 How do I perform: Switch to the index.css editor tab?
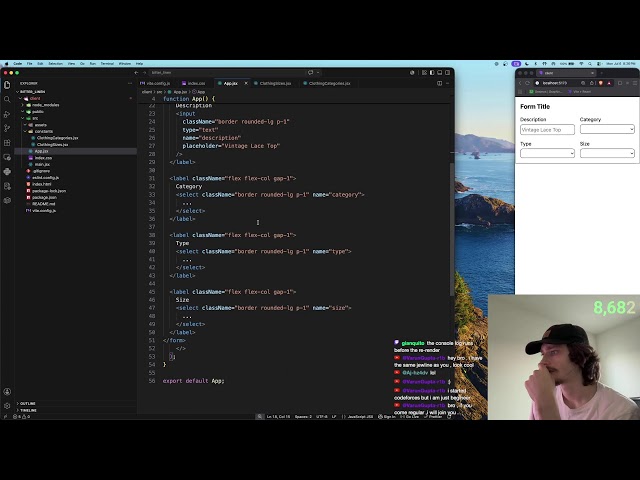coord(194,83)
